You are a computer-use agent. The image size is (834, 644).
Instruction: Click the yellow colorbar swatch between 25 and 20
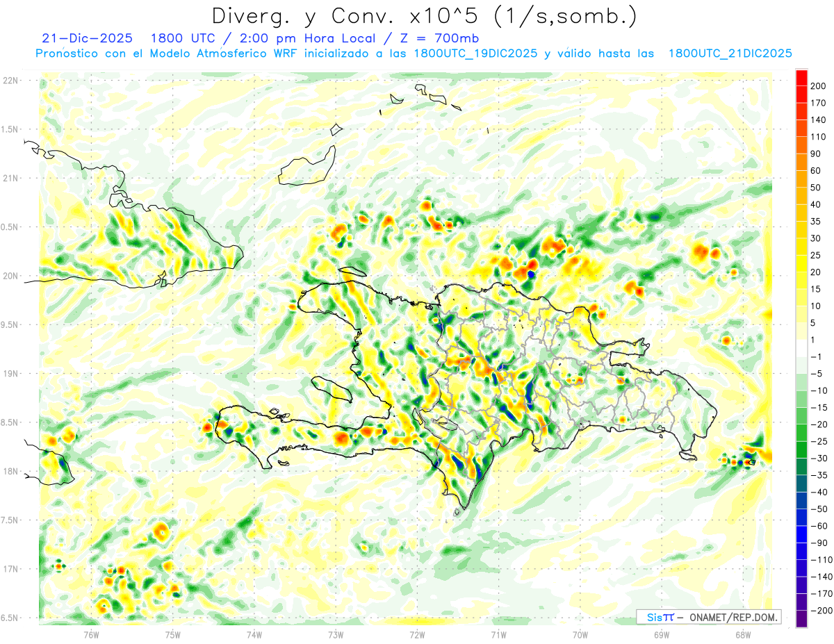click(x=801, y=263)
